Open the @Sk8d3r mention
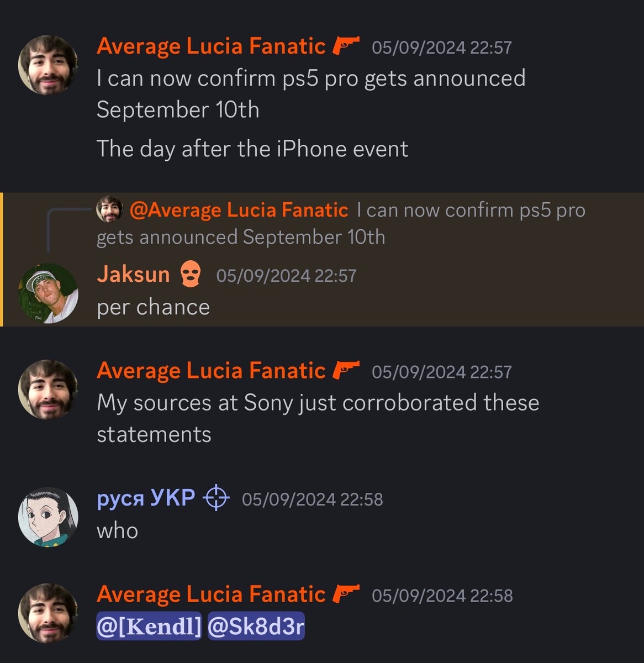Image resolution: width=644 pixels, height=663 pixels. pyautogui.click(x=256, y=627)
